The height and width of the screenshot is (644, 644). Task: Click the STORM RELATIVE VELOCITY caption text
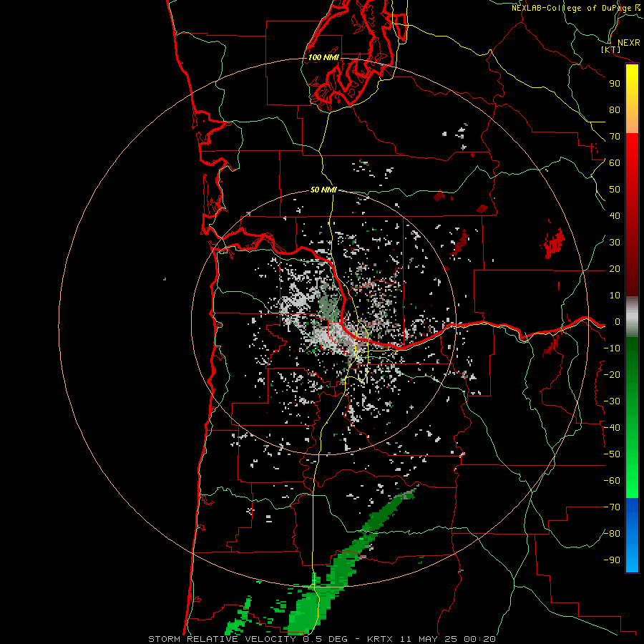click(222, 639)
